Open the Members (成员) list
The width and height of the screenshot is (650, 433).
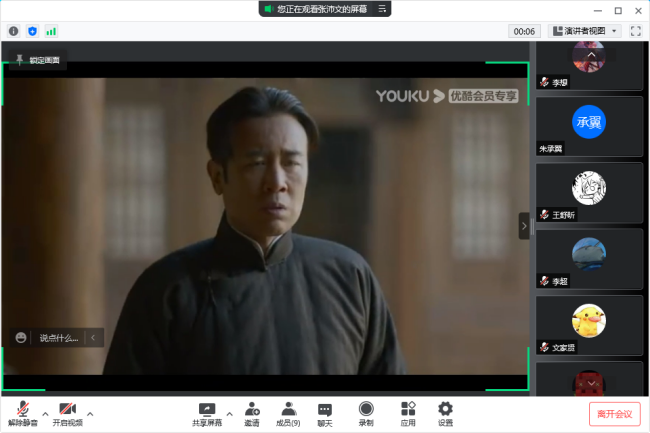pyautogui.click(x=288, y=410)
